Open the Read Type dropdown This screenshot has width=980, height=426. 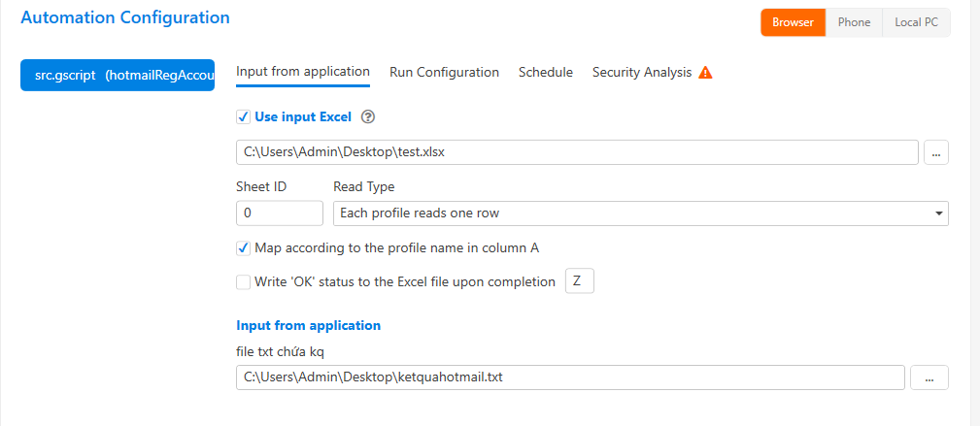click(640, 213)
